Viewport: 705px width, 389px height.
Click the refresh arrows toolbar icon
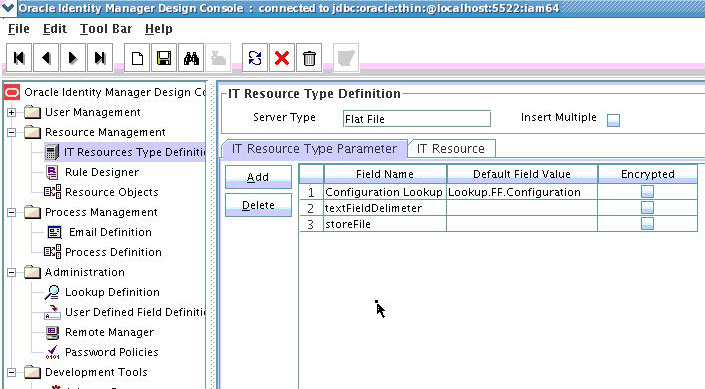click(x=255, y=58)
